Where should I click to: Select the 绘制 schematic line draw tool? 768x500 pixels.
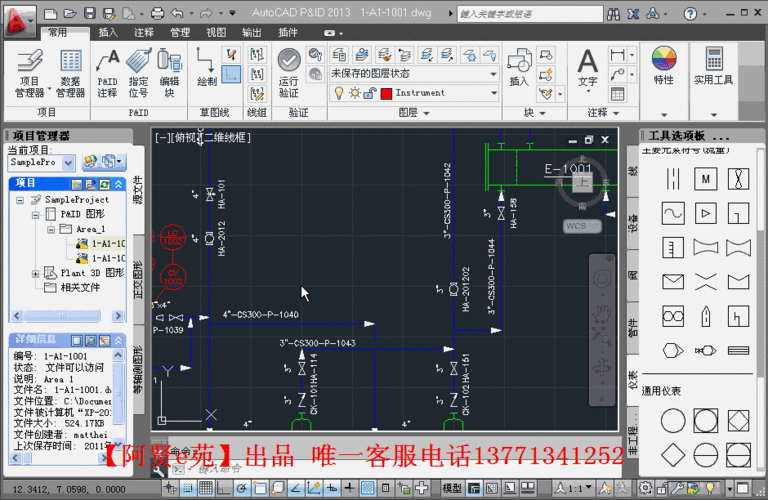[x=206, y=67]
